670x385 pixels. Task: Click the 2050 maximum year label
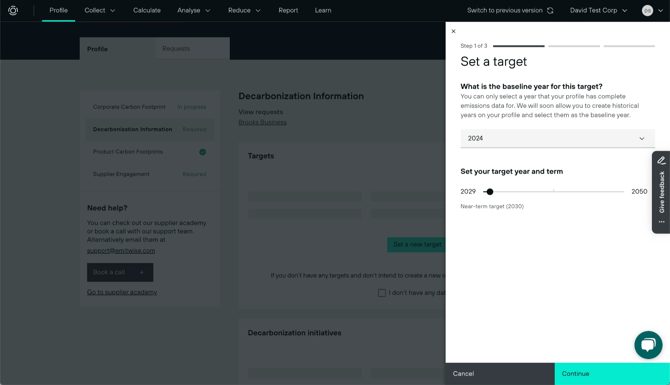click(639, 191)
